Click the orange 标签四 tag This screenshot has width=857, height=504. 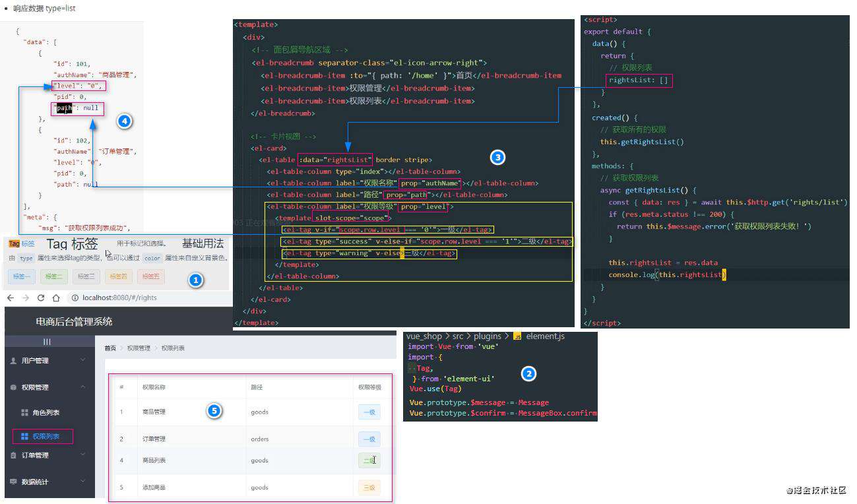coord(118,276)
